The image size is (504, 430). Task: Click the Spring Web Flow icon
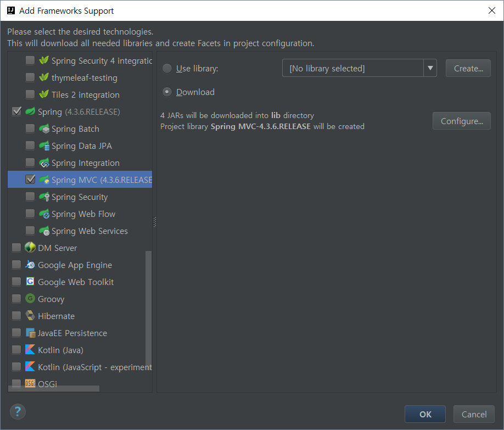44,214
